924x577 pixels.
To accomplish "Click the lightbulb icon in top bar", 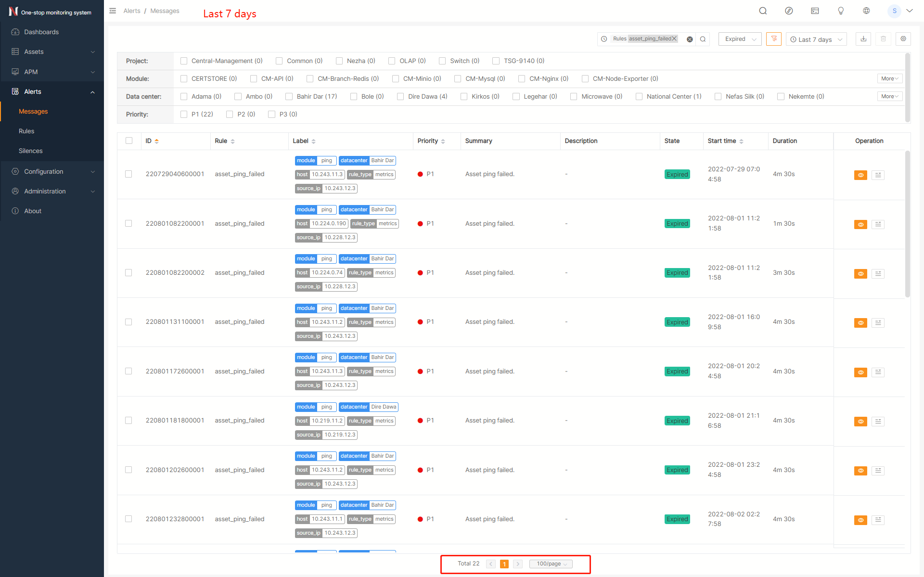I will pos(841,11).
